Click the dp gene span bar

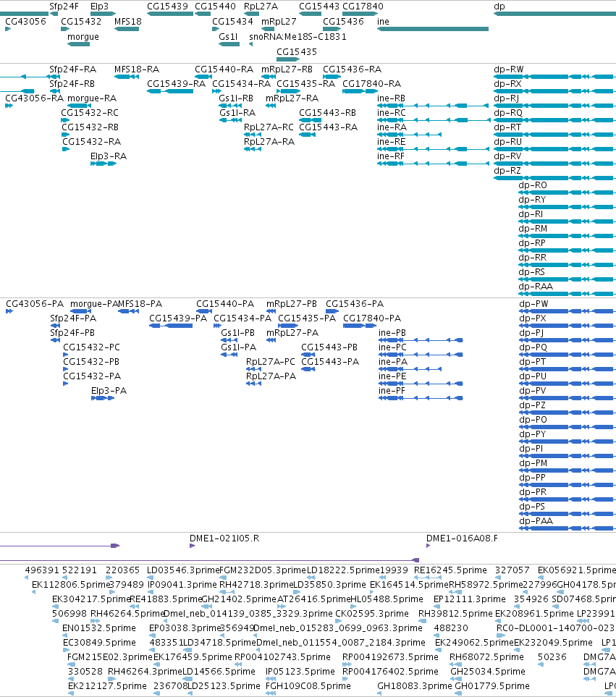pyautogui.click(x=554, y=14)
